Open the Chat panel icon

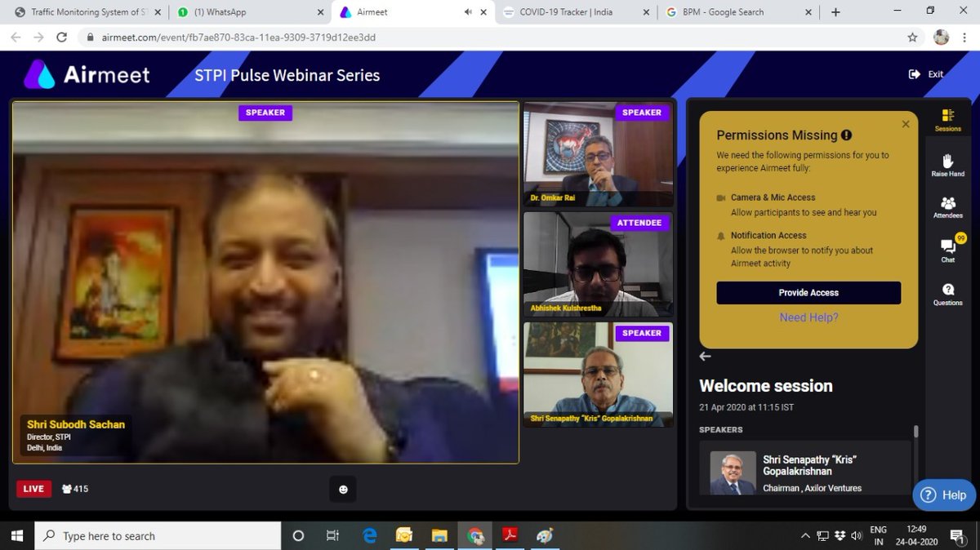pyautogui.click(x=947, y=250)
